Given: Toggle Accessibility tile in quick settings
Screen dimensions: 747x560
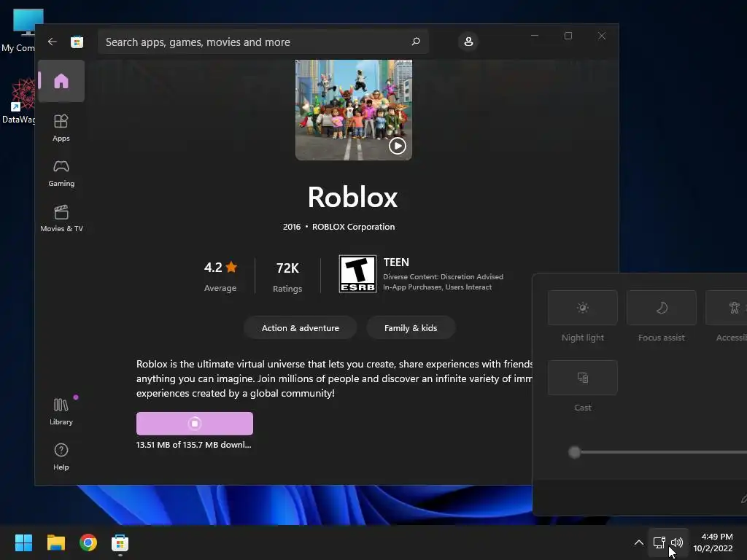Looking at the screenshot, I should (x=726, y=308).
